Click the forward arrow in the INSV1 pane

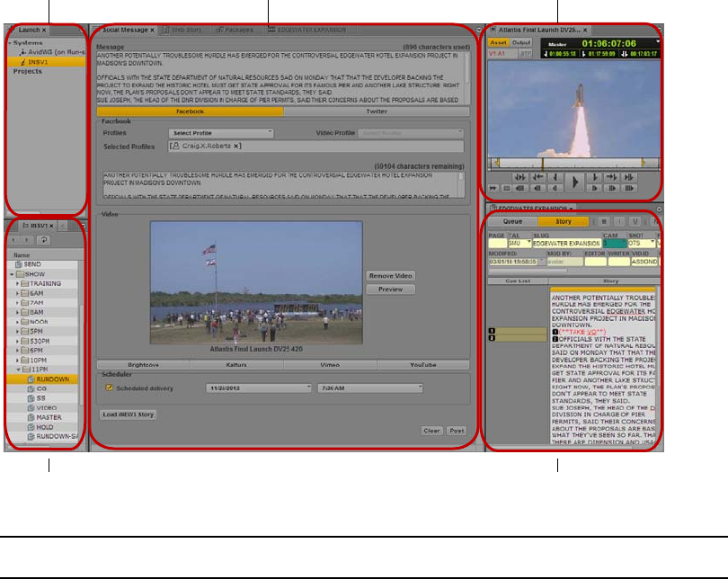(x=27, y=240)
